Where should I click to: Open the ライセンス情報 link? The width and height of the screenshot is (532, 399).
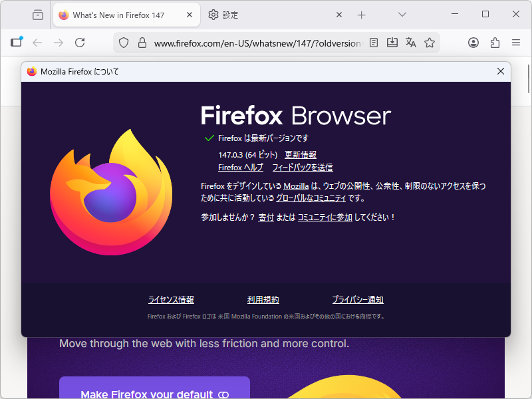click(170, 299)
